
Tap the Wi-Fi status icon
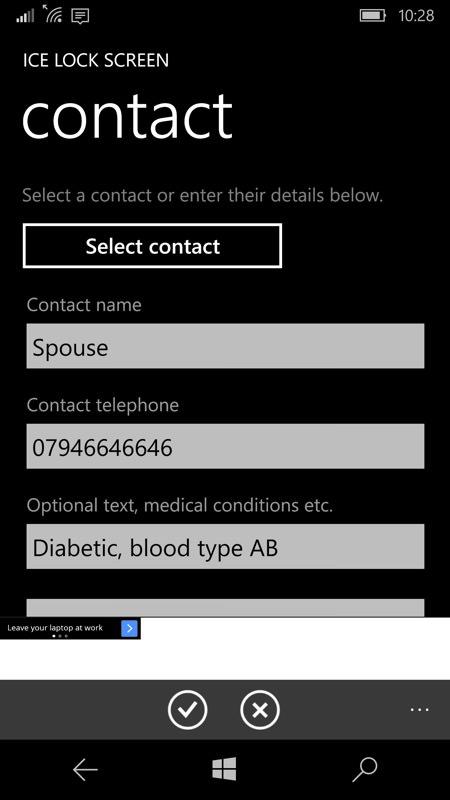tap(53, 14)
